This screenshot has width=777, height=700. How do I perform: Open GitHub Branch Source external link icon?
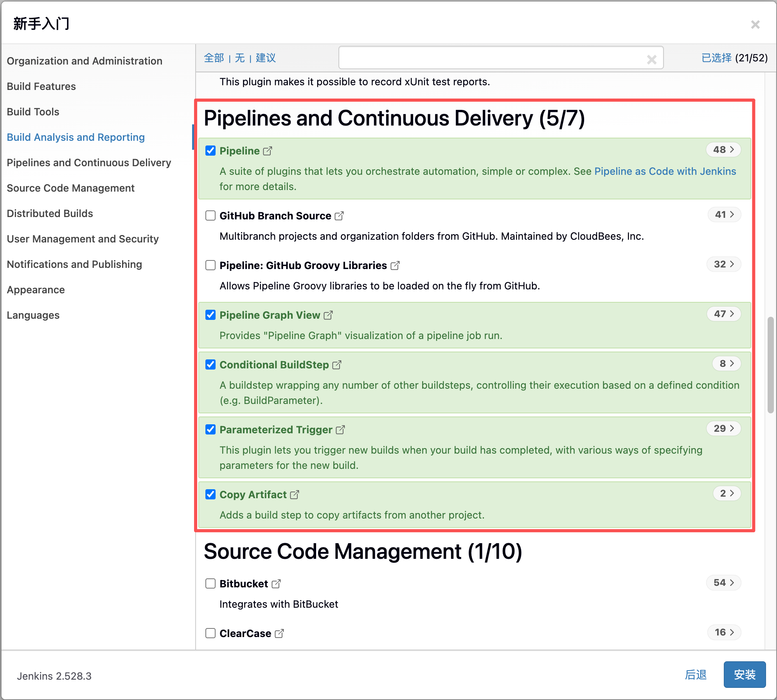point(339,216)
